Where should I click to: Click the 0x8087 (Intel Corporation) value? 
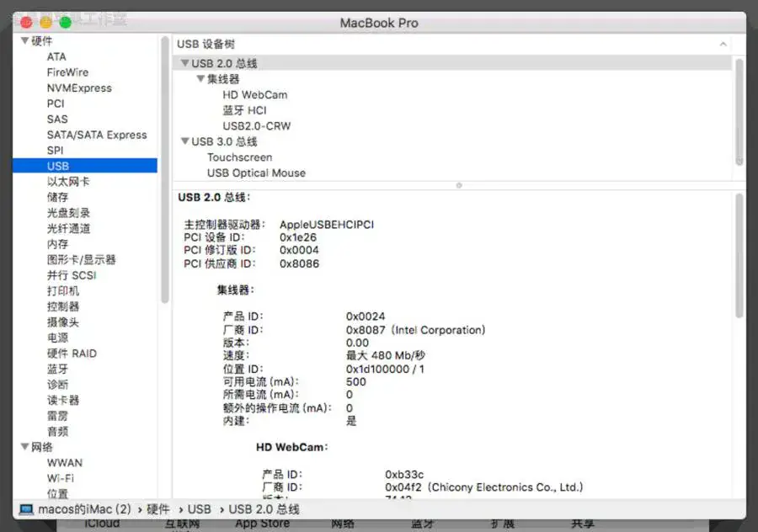pos(415,330)
